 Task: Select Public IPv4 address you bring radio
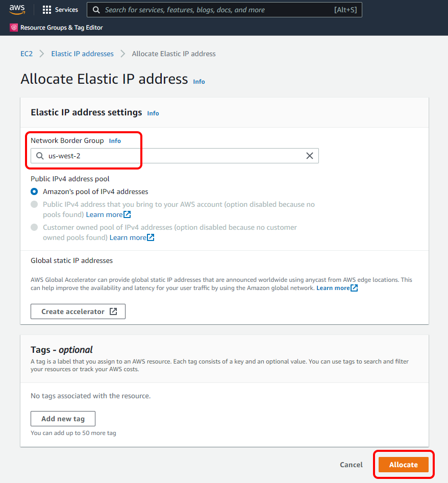pyautogui.click(x=34, y=204)
